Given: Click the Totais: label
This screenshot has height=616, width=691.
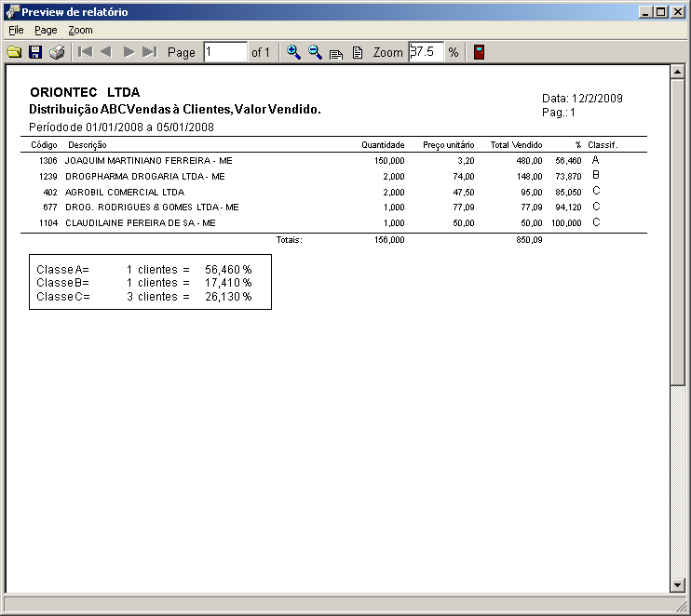Looking at the screenshot, I should point(289,240).
